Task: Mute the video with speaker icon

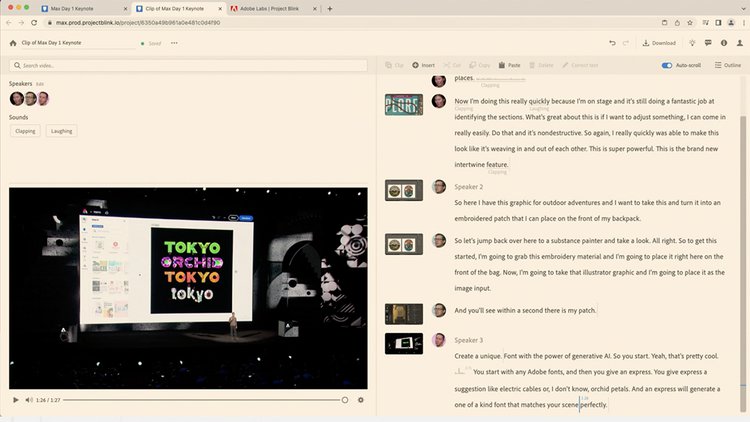Action: tap(29, 400)
